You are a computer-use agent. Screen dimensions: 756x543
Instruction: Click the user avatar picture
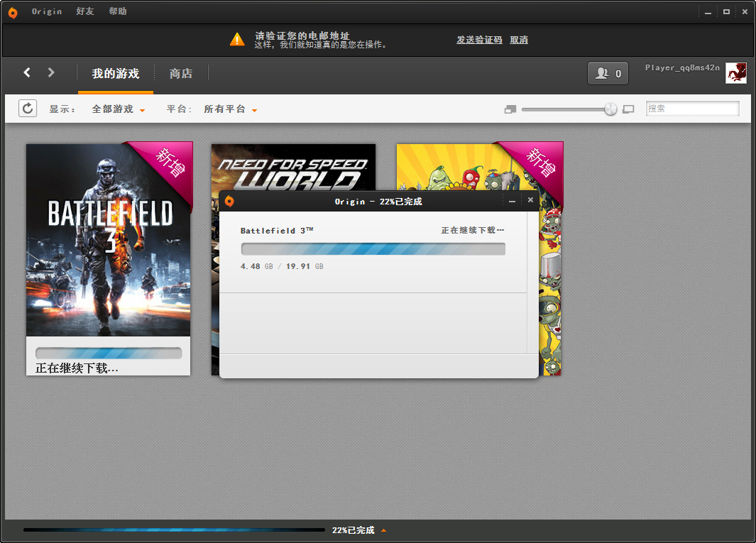pyautogui.click(x=735, y=73)
